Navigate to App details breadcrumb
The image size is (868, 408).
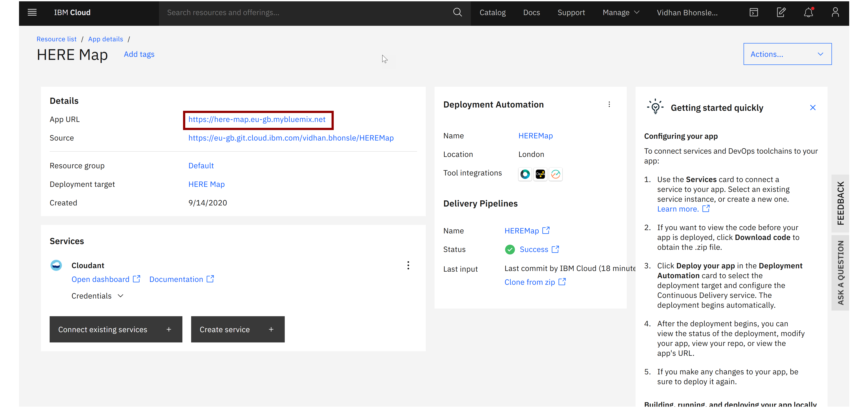click(x=105, y=39)
